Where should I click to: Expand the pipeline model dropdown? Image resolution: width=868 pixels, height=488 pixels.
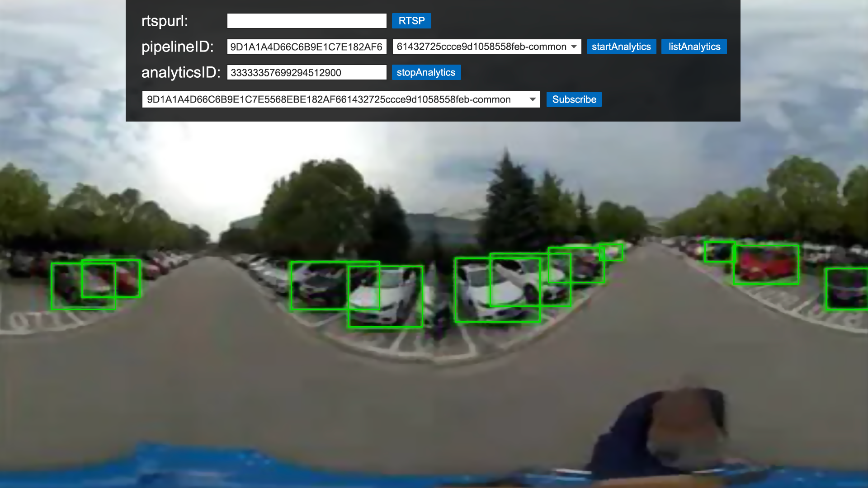click(574, 47)
